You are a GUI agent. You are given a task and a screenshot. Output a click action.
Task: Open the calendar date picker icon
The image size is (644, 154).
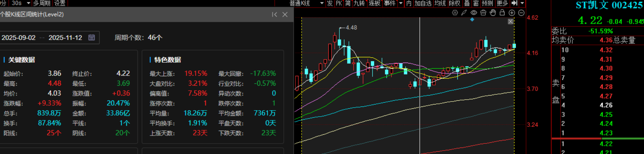91,37
